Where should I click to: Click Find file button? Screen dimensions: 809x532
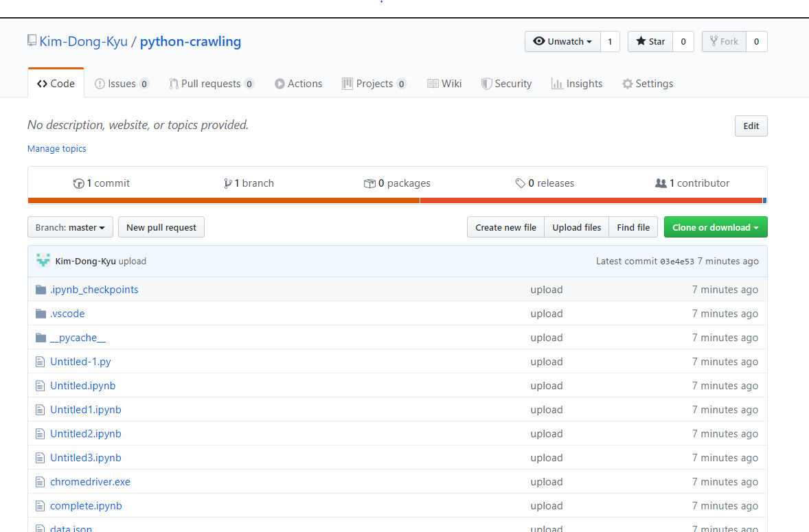pos(633,227)
